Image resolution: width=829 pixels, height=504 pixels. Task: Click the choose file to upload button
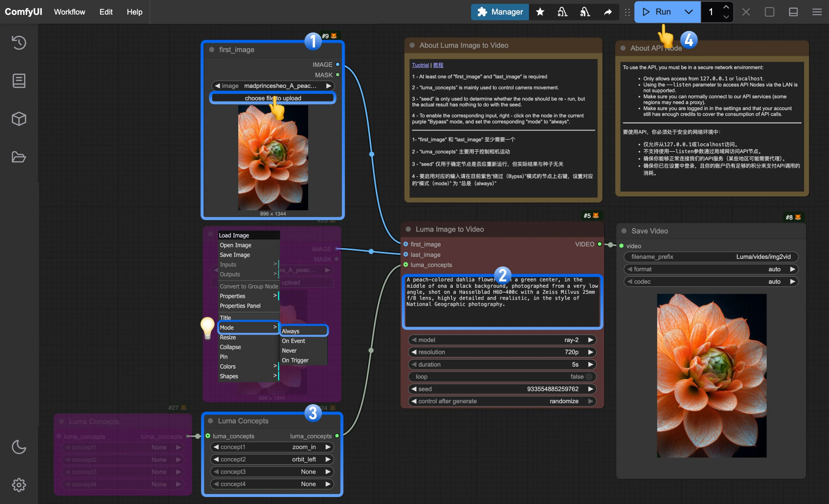tap(273, 98)
